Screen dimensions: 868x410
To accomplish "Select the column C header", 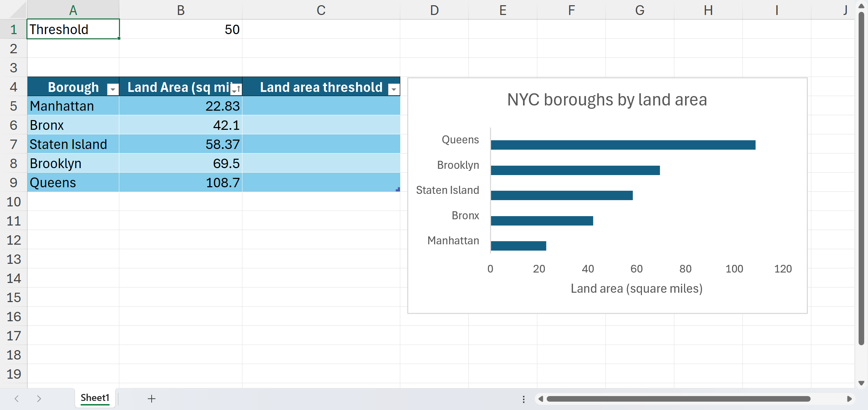I will pos(321,10).
